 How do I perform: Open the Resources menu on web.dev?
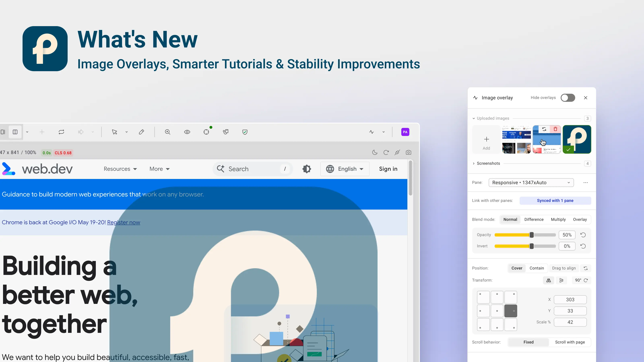(x=120, y=169)
